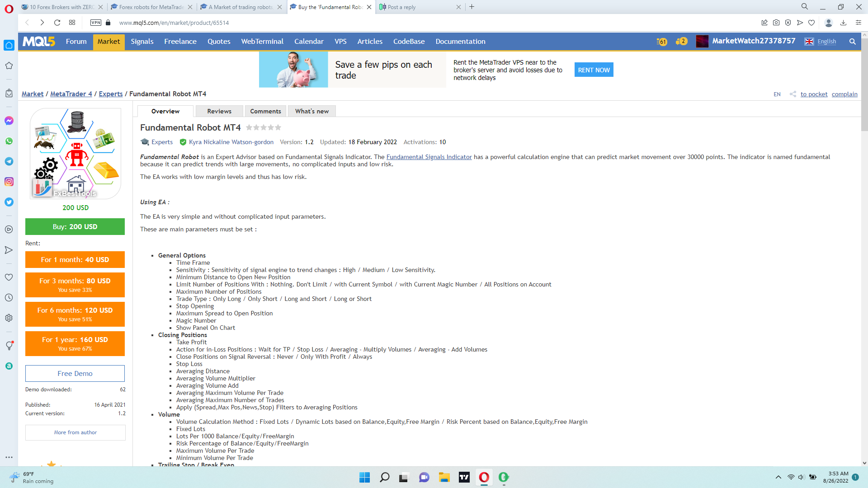Open Instagram sidebar panel
The width and height of the screenshot is (868, 488).
click(x=9, y=182)
